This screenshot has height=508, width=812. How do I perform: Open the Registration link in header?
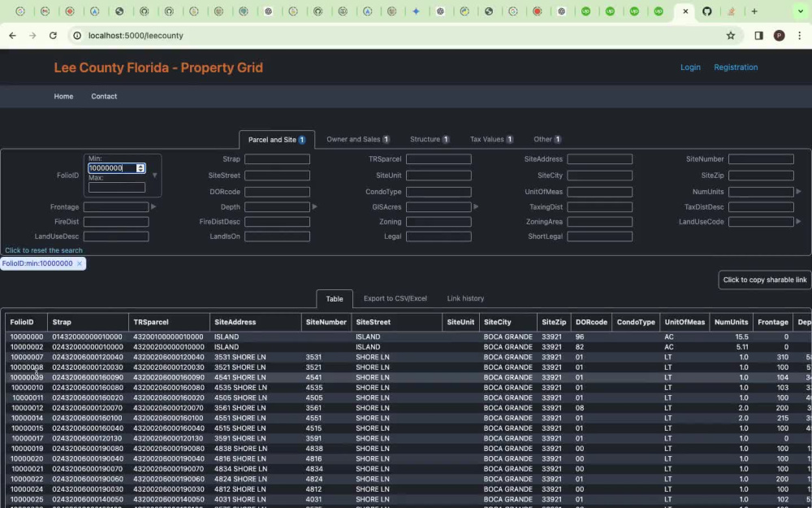(736, 67)
